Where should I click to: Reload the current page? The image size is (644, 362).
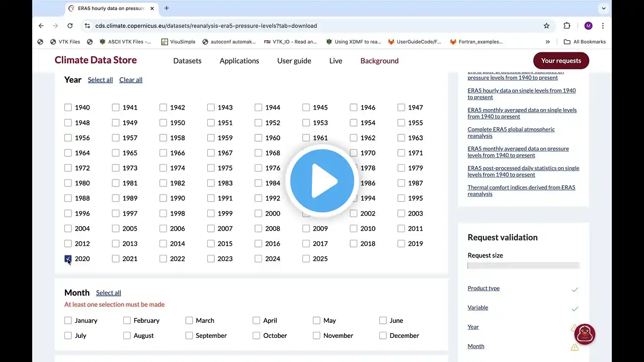(x=70, y=26)
